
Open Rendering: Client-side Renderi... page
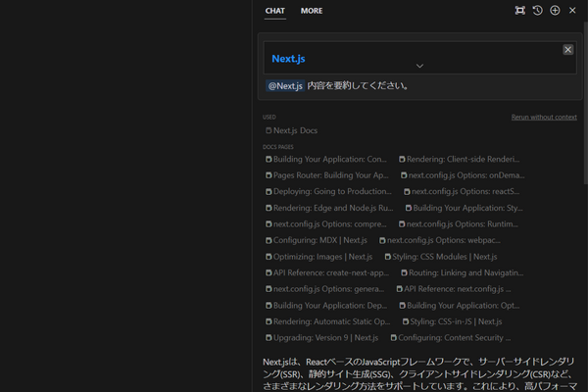459,159
